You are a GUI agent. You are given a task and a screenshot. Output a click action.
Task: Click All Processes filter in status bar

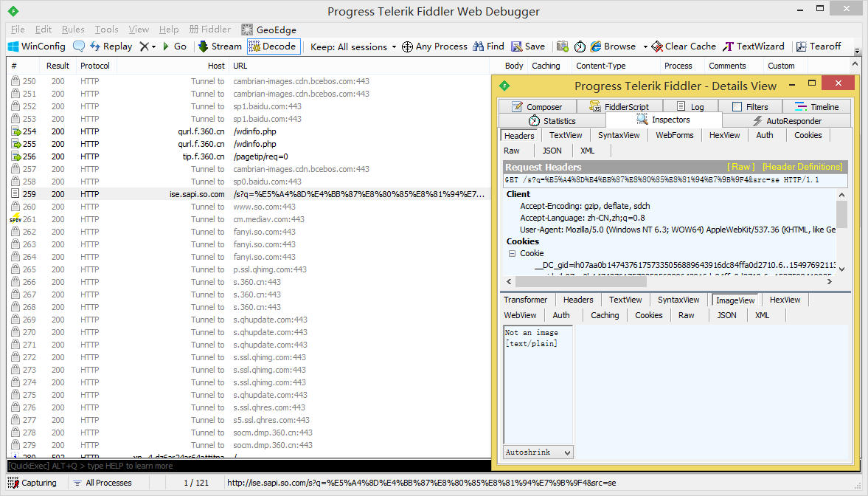pos(103,483)
